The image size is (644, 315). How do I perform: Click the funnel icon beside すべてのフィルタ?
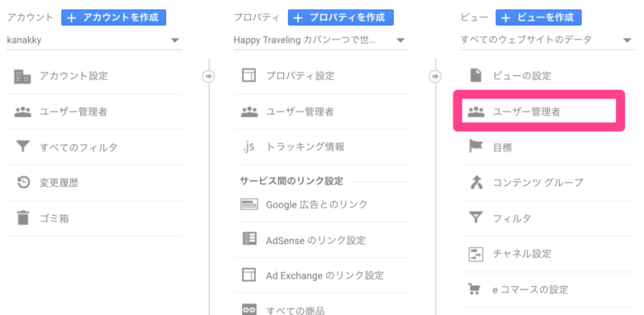click(x=23, y=147)
